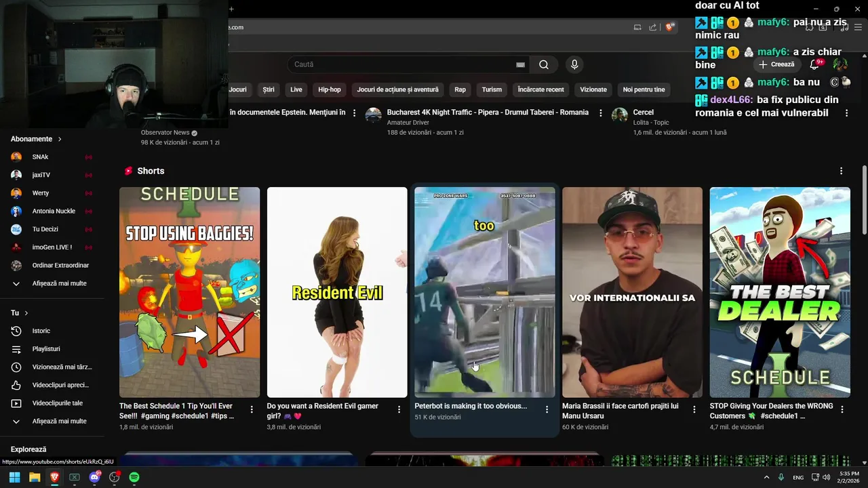Show hidden icons chevron in system tray
The height and width of the screenshot is (488, 868).
[767, 477]
